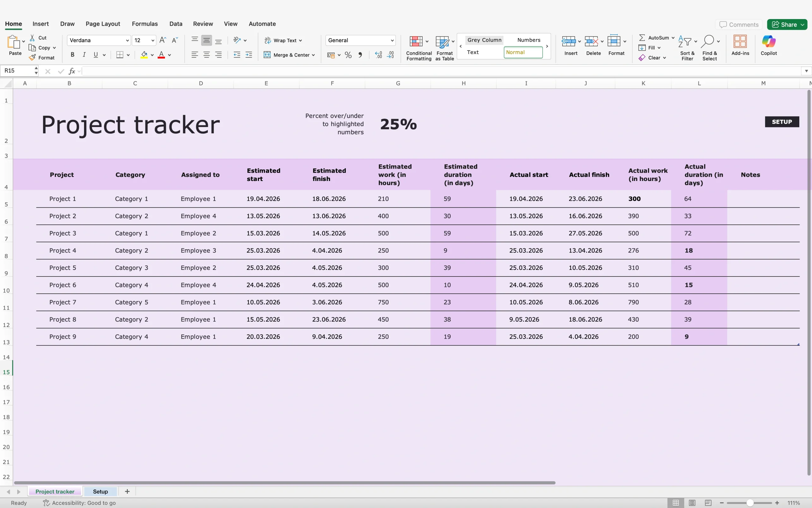
Task: Apply Comma Style format
Action: point(360,55)
